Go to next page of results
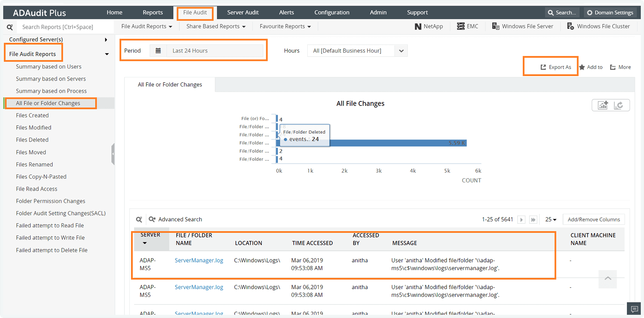644x318 pixels. coord(521,219)
